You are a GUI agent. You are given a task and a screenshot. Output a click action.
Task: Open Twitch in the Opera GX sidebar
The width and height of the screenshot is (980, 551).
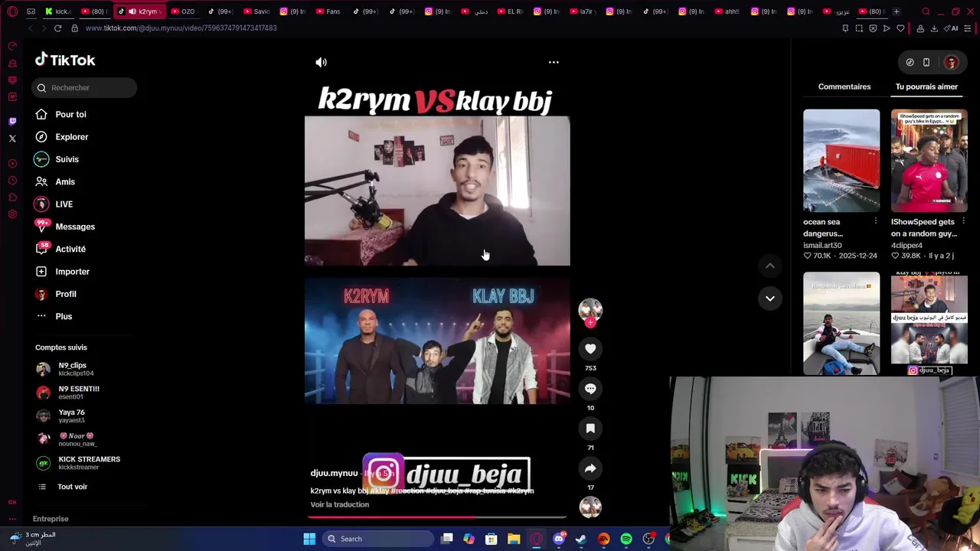click(x=12, y=122)
